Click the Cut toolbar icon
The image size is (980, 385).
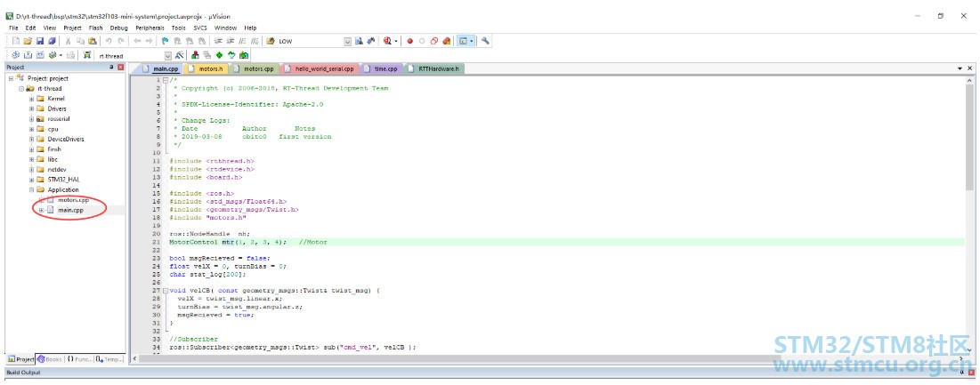tap(68, 41)
